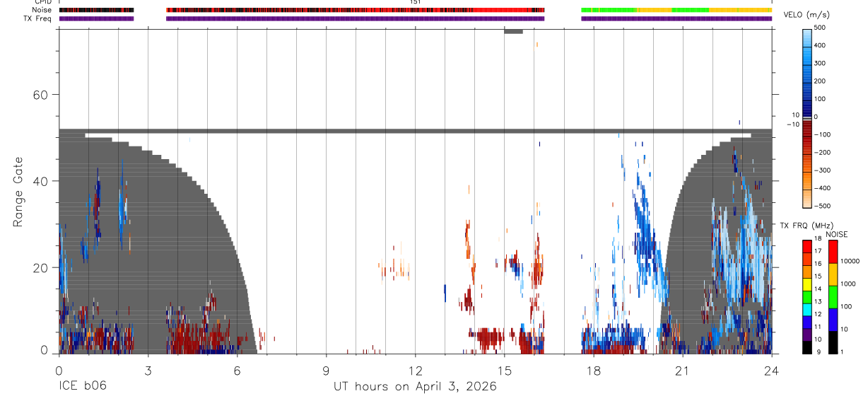Click the black segment of the NOISE colorbar
The image size is (868, 401).
[833, 342]
